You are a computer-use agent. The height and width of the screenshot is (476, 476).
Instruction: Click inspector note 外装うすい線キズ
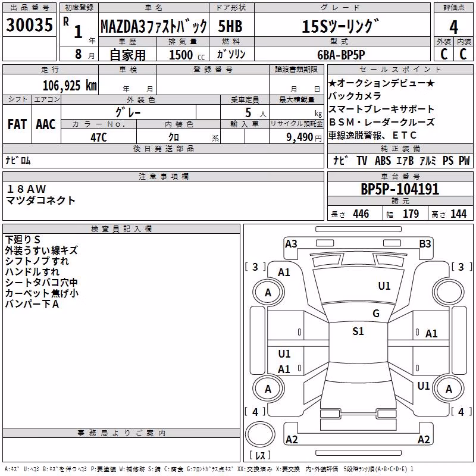point(42,250)
